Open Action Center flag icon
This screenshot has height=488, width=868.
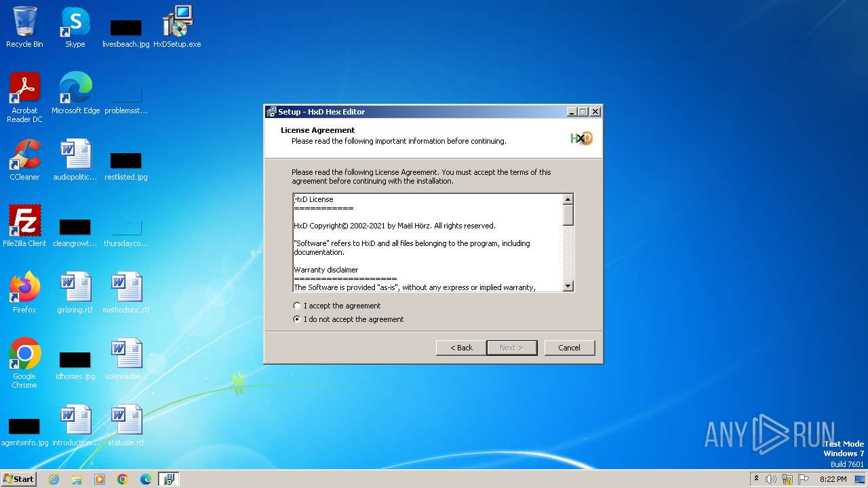point(804,479)
